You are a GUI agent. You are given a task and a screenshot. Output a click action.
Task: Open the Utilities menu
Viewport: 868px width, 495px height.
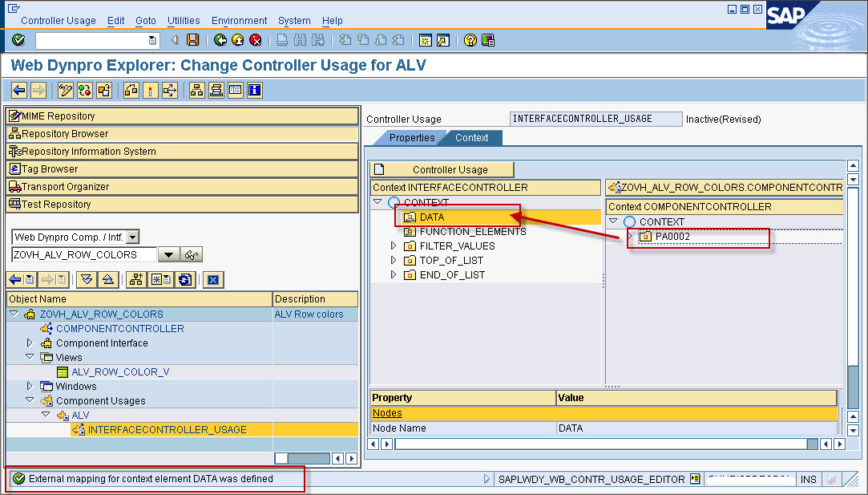pos(183,20)
